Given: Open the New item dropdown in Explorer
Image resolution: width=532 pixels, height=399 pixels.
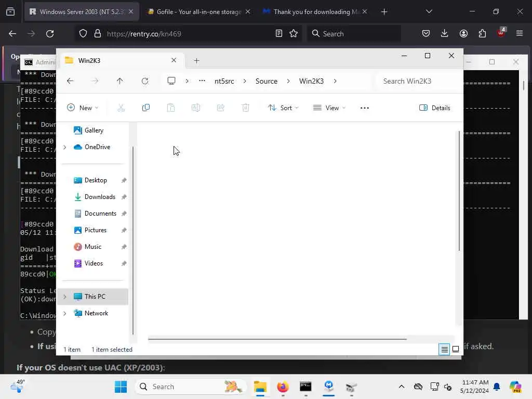Looking at the screenshot, I should click(83, 108).
